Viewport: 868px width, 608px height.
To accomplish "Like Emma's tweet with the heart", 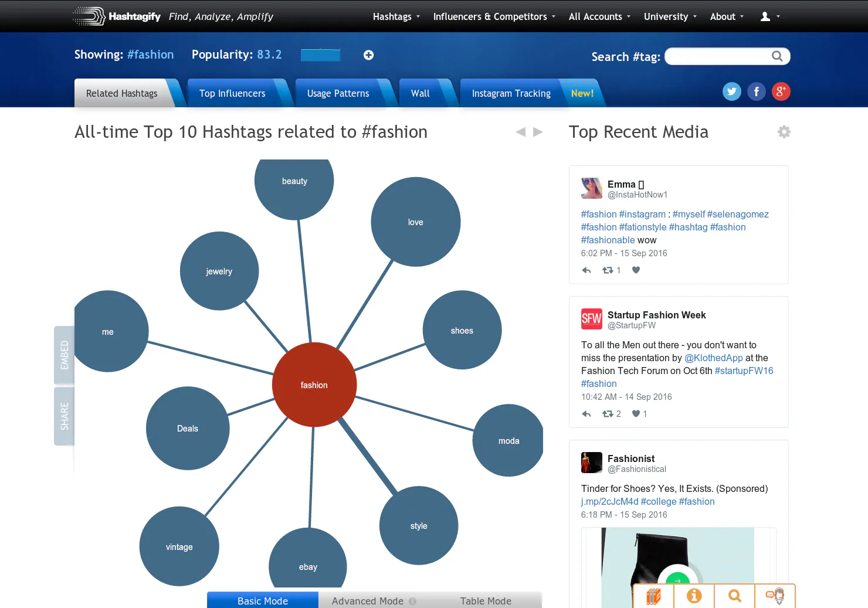I will point(636,270).
